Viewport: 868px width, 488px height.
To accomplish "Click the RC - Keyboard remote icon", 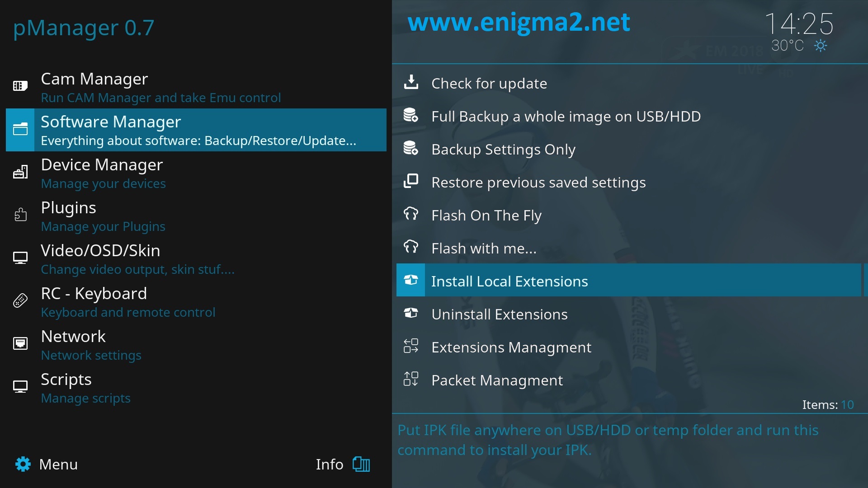I will click(x=20, y=300).
